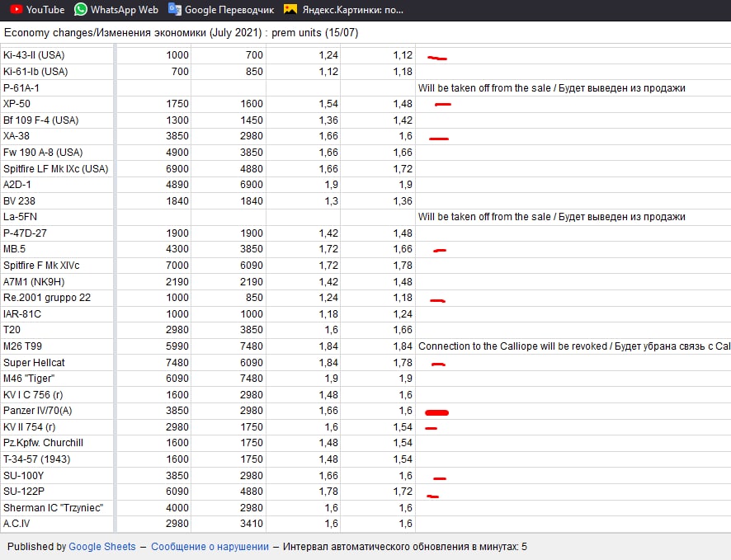Select the Ki-43-II (USA) row name
This screenshot has width=731, height=560.
coord(34,55)
